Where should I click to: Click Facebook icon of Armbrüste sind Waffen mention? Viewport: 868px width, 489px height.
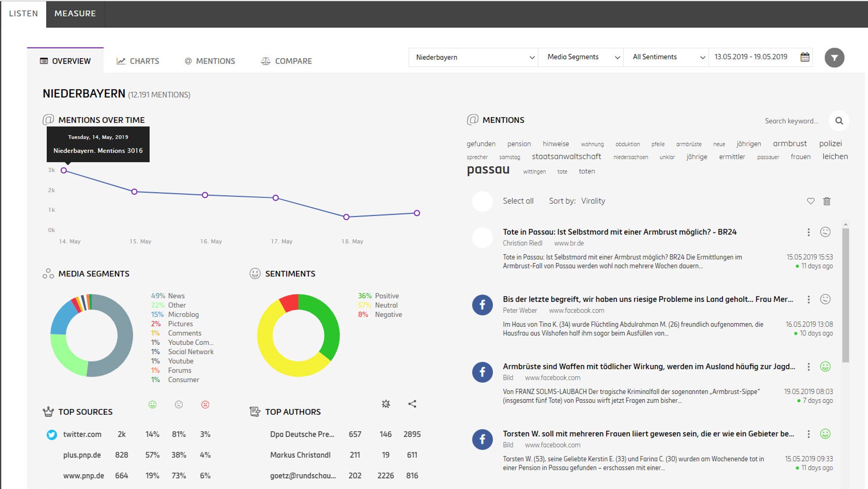point(482,372)
